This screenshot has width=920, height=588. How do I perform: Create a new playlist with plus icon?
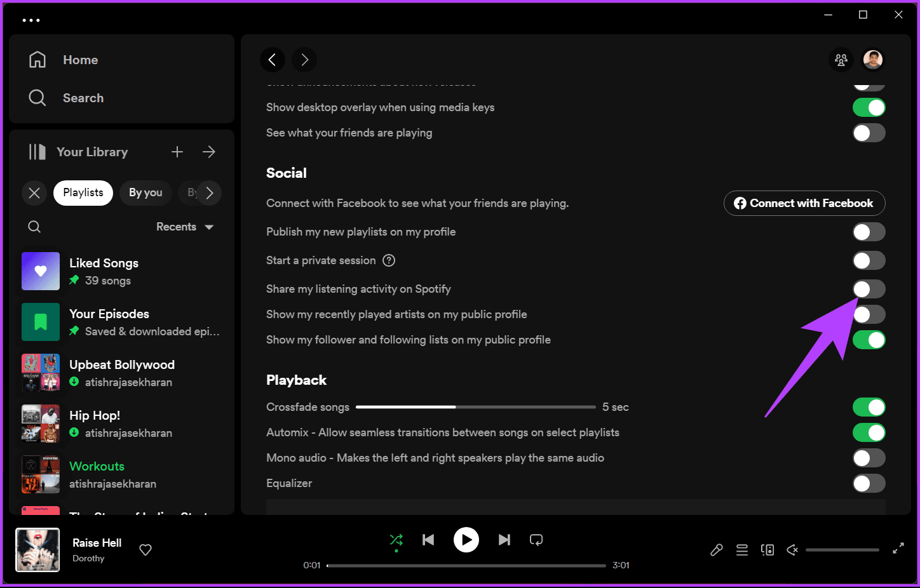coord(177,152)
